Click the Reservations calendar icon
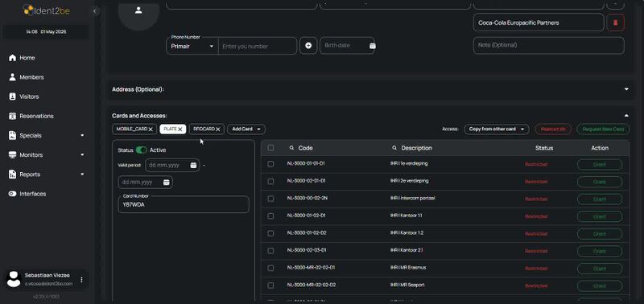Image resolution: width=644 pixels, height=304 pixels. [12, 116]
